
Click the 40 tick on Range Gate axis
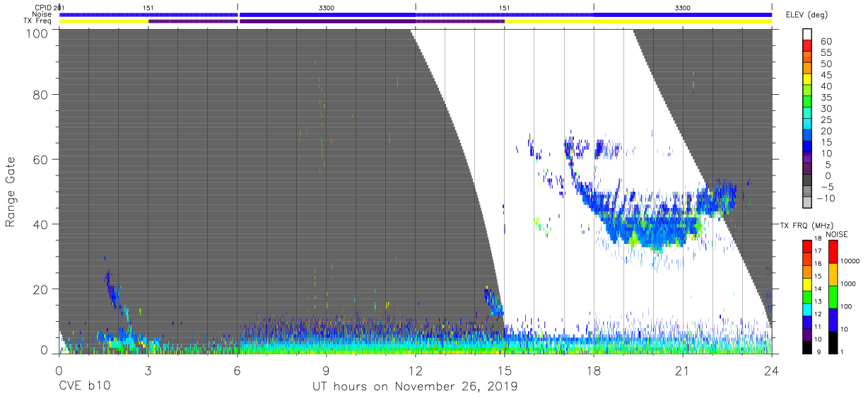(41, 224)
